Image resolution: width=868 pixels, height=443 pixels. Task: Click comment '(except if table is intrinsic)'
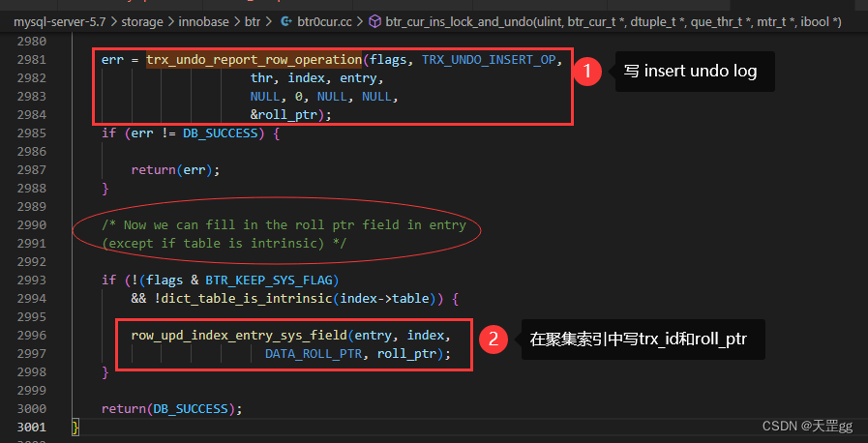(x=224, y=244)
